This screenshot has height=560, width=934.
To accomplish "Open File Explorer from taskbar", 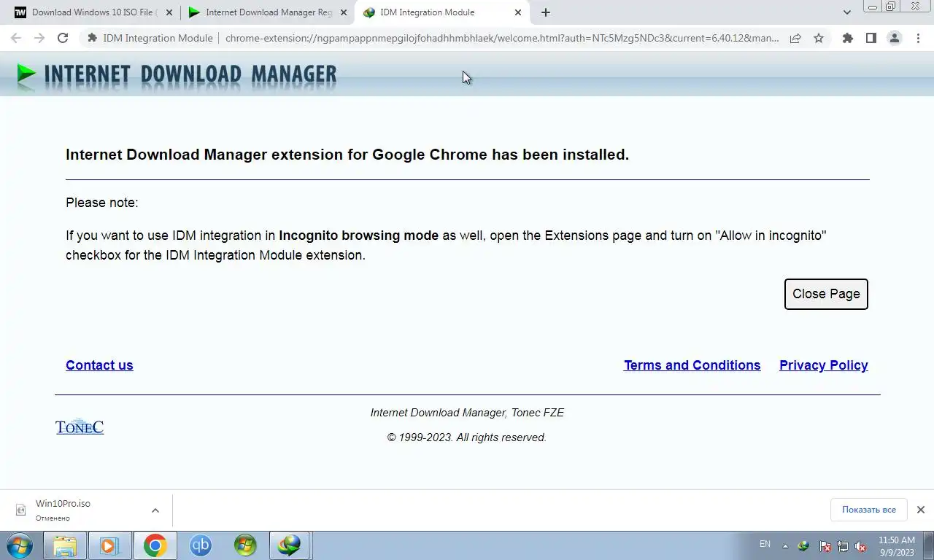I will tap(65, 545).
